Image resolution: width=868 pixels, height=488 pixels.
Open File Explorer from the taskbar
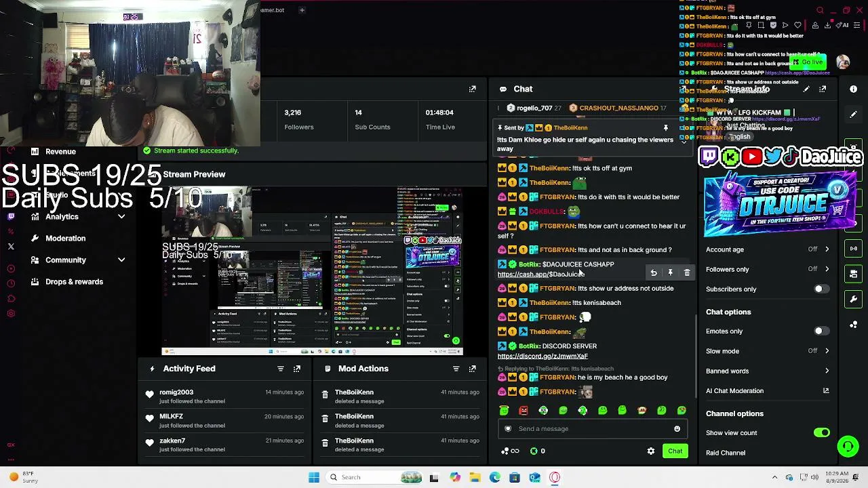click(475, 477)
